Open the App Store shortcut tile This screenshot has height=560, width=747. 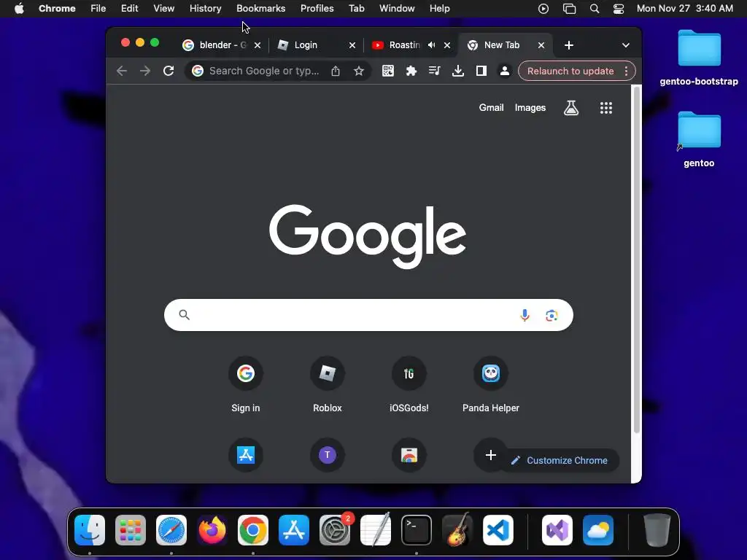[x=246, y=455]
